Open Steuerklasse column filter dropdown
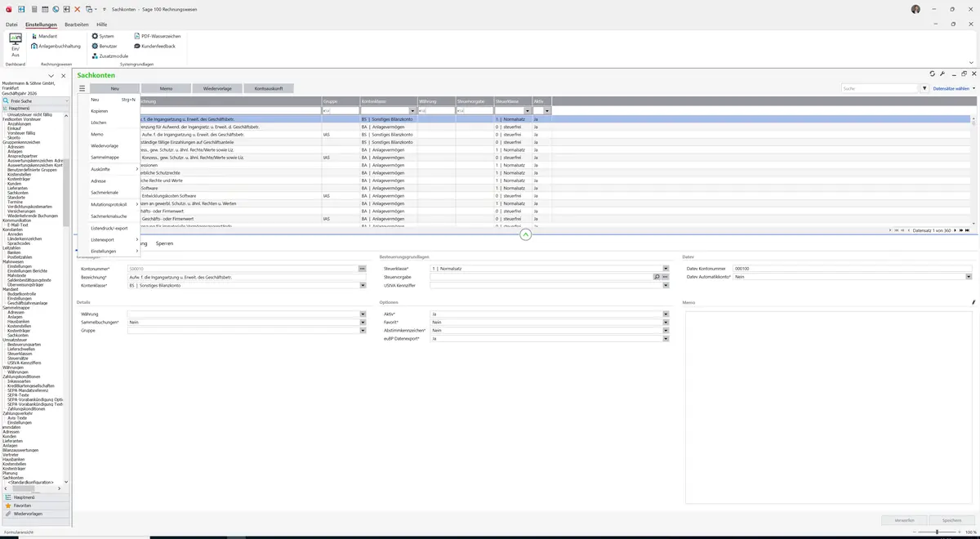The width and height of the screenshot is (980, 539). point(528,110)
